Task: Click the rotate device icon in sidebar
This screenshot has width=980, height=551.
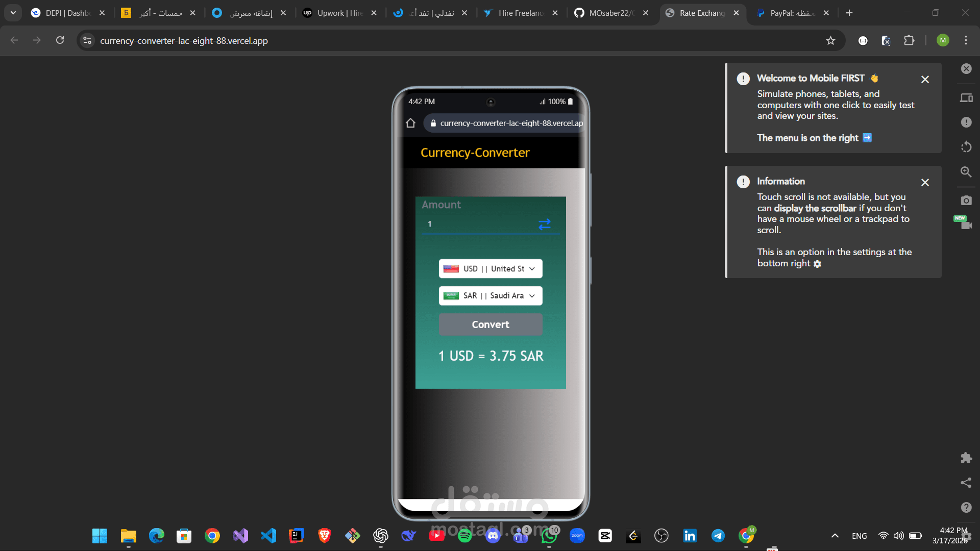Action: pyautogui.click(x=966, y=147)
